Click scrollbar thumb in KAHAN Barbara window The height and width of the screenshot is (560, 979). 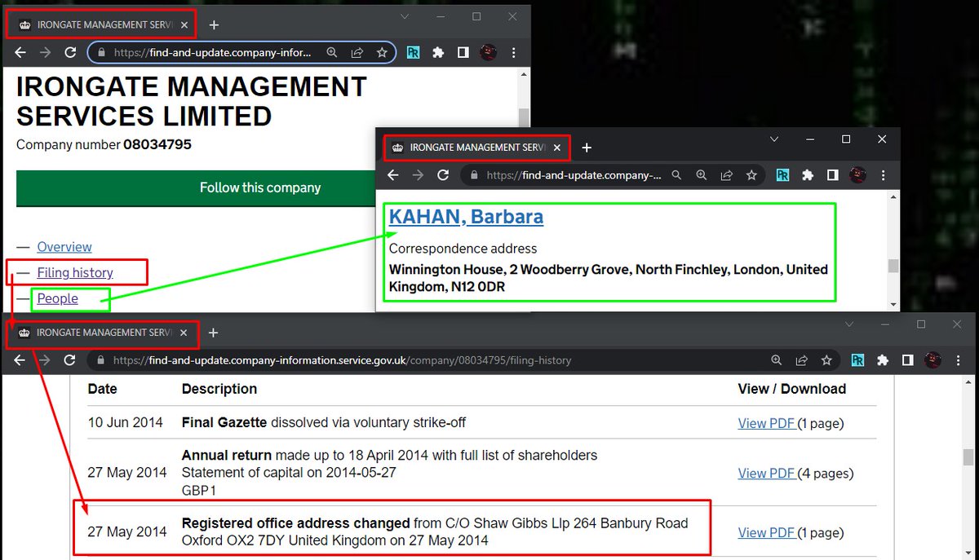click(x=893, y=266)
